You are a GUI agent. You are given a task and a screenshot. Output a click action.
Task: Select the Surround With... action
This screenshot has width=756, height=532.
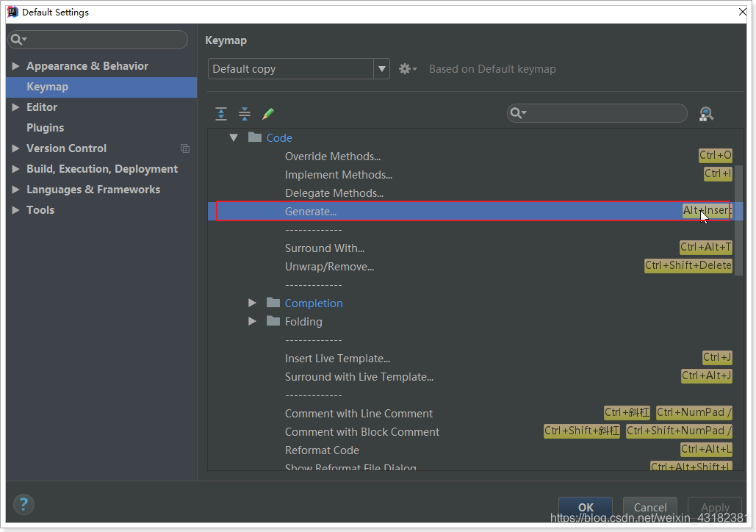(x=325, y=248)
